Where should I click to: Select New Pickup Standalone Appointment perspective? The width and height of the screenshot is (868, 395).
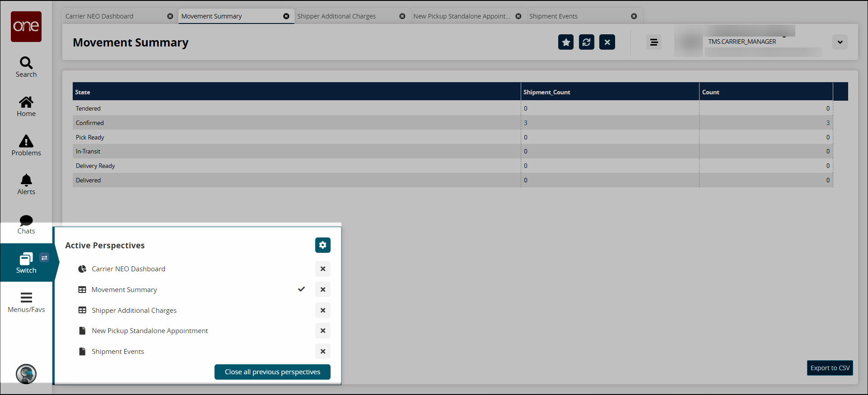pyautogui.click(x=150, y=330)
